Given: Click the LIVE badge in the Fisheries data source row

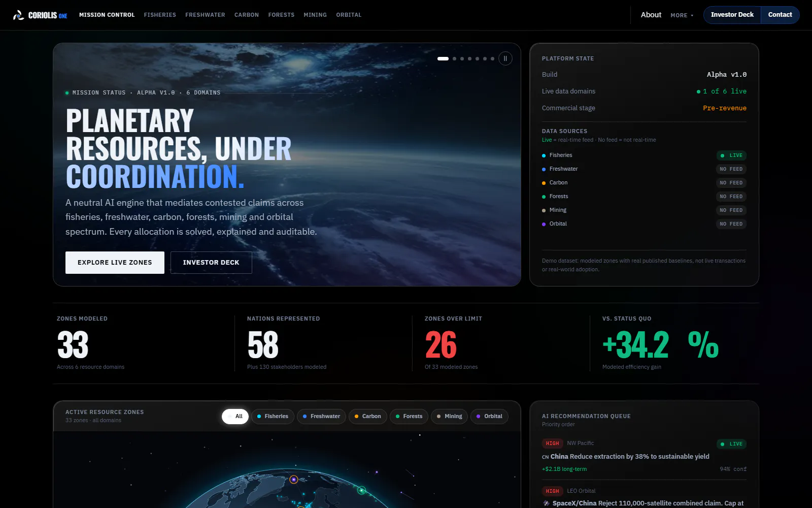Looking at the screenshot, I should coord(731,155).
